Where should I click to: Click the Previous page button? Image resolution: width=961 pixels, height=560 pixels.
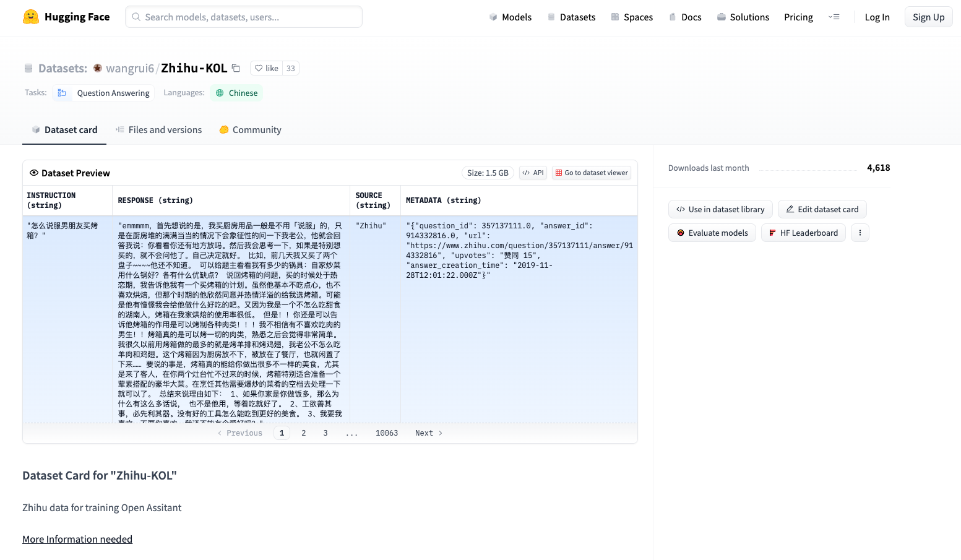tap(240, 433)
